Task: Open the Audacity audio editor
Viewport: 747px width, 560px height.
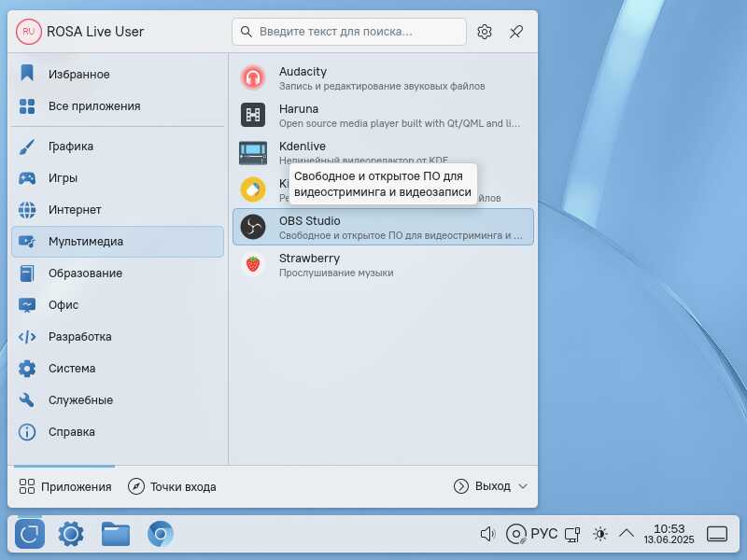Action: click(383, 78)
